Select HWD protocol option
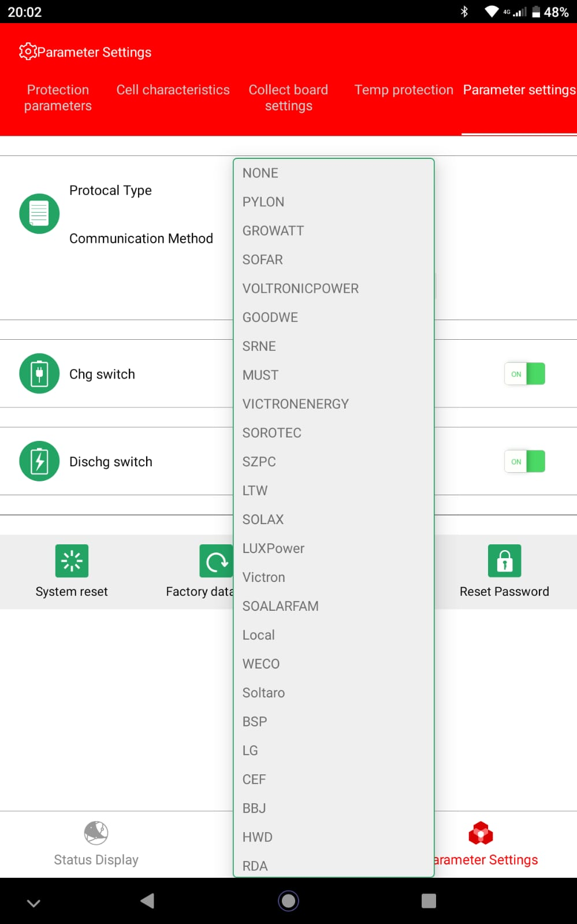577x924 pixels. click(x=334, y=837)
